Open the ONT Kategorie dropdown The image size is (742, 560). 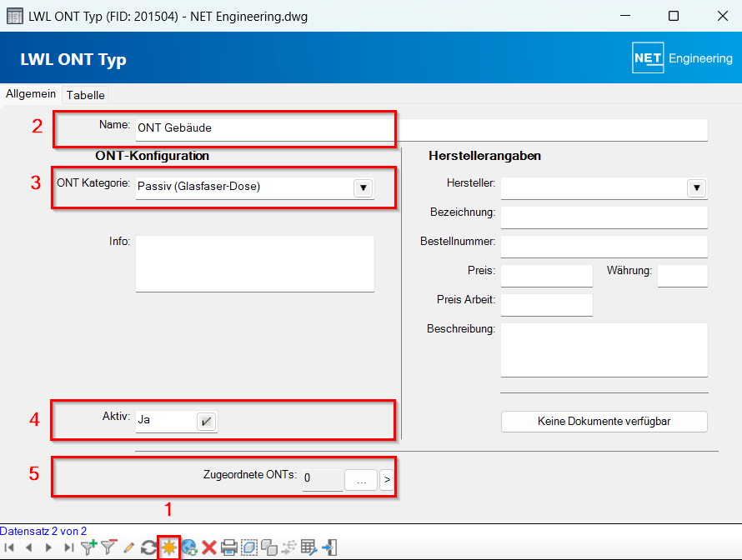[363, 187]
